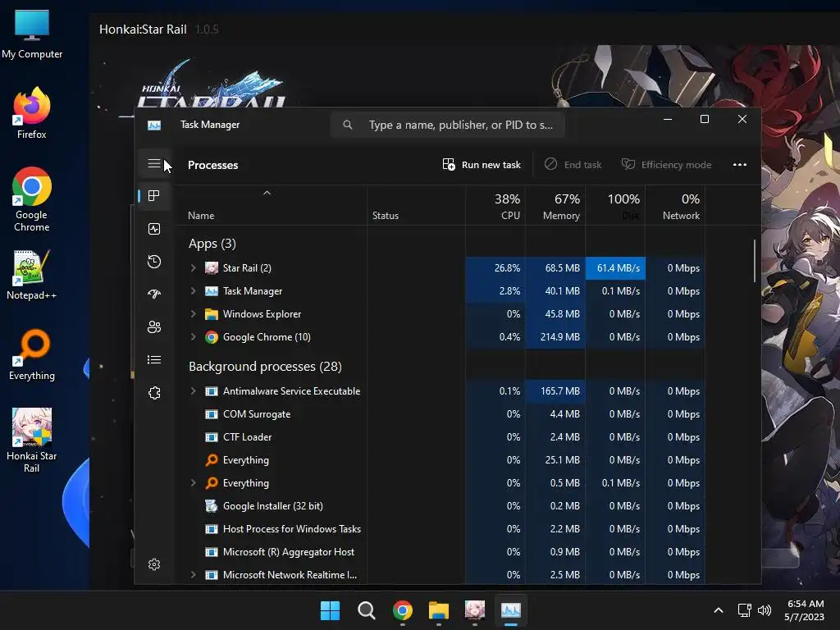Click the search magnifier icon in Task Manager
This screenshot has width=840, height=630.
(348, 125)
